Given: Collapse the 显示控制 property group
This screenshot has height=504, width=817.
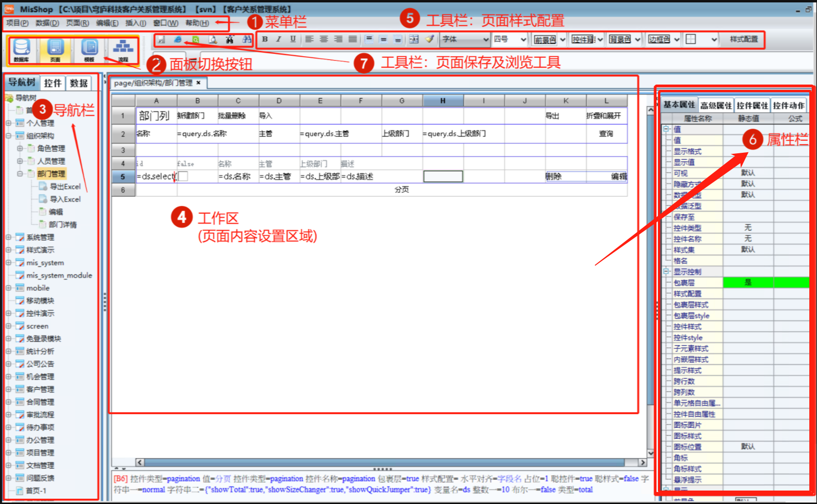Looking at the screenshot, I should 667,271.
